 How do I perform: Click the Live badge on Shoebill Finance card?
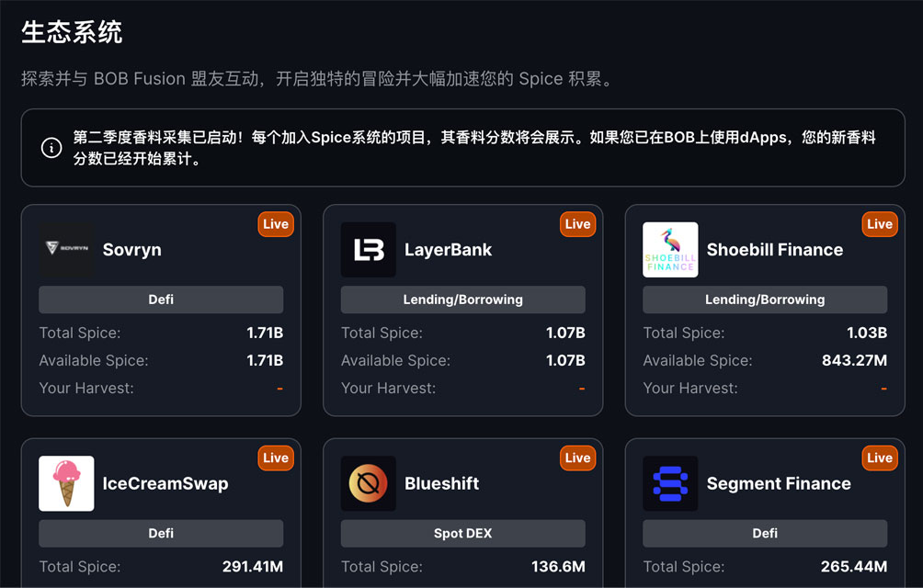(x=880, y=224)
